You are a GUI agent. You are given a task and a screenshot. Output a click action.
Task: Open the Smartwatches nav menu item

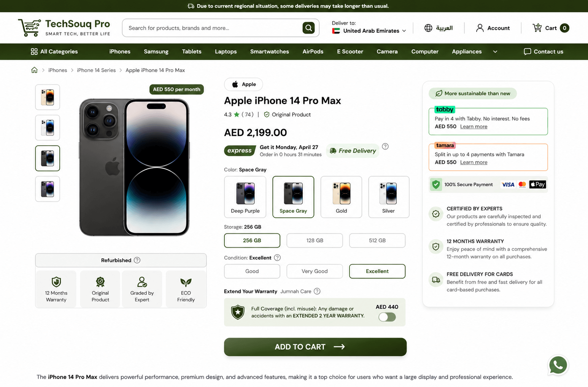pyautogui.click(x=269, y=52)
